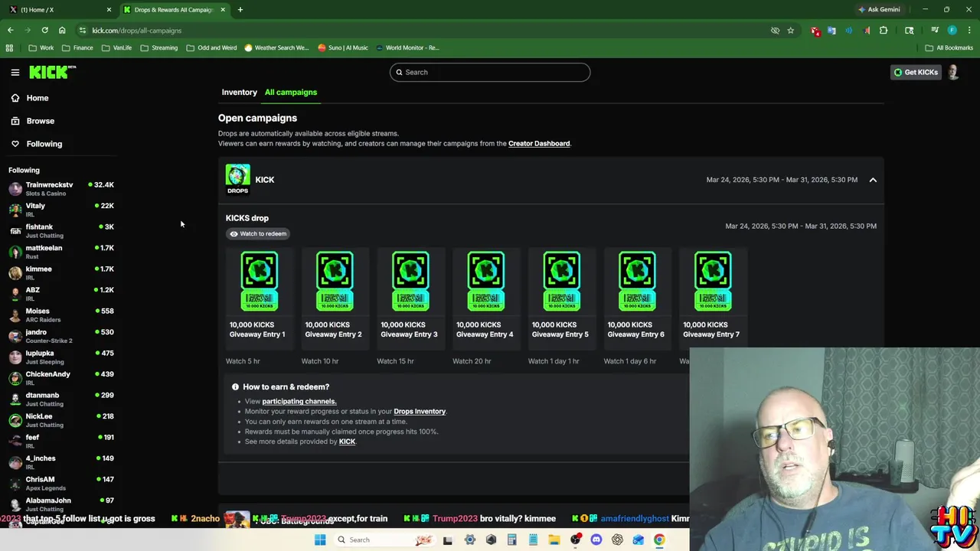Click the KICK Drops campaign logo
Viewport: 980px width, 551px height.
(x=237, y=179)
